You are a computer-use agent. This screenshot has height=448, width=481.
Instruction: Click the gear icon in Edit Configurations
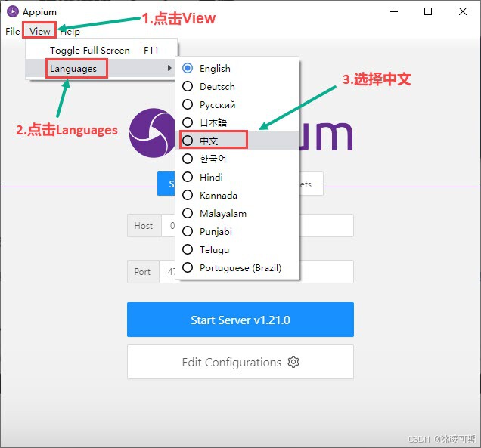pyautogui.click(x=293, y=362)
